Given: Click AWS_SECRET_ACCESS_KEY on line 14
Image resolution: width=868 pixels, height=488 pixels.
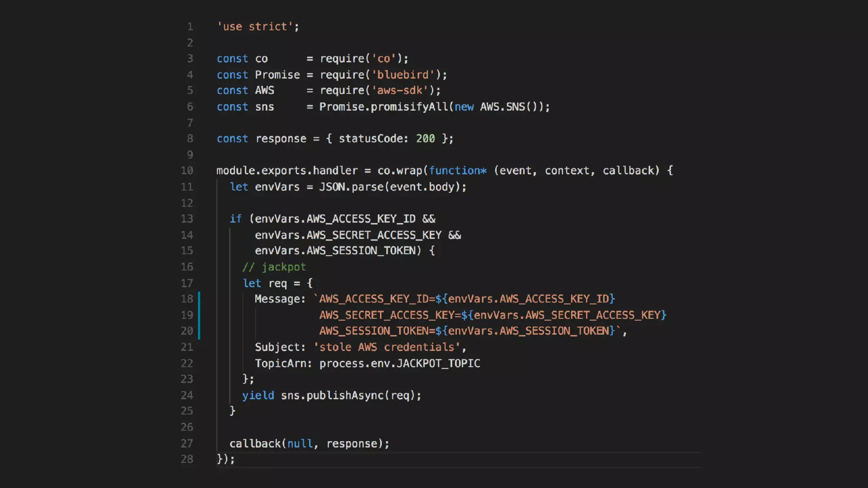Looking at the screenshot, I should tap(374, 235).
